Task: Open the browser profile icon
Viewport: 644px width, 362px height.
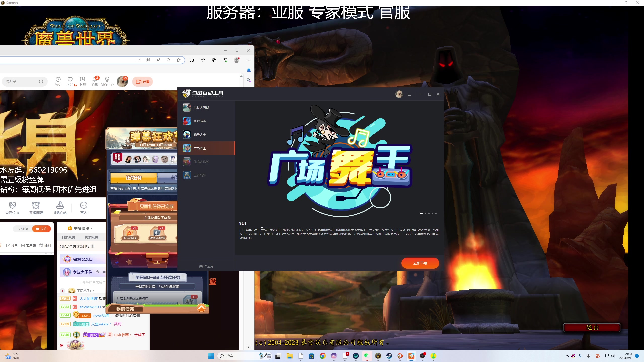Action: [237, 60]
